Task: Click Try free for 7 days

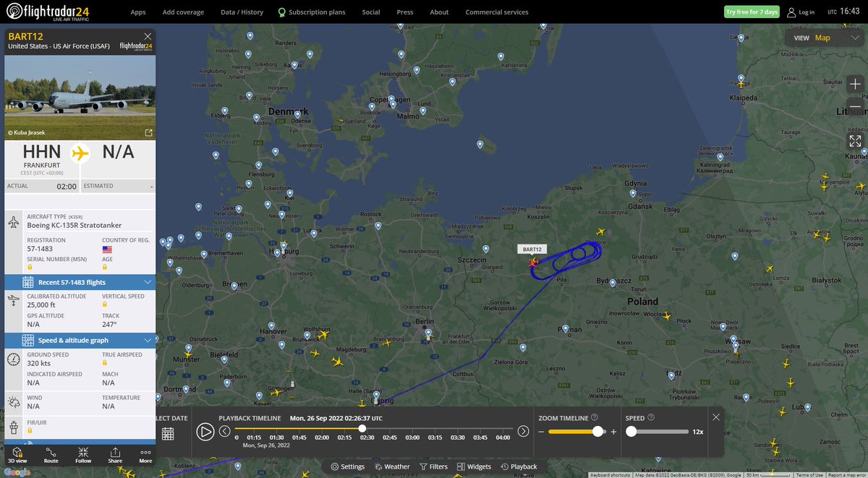Action: [752, 12]
